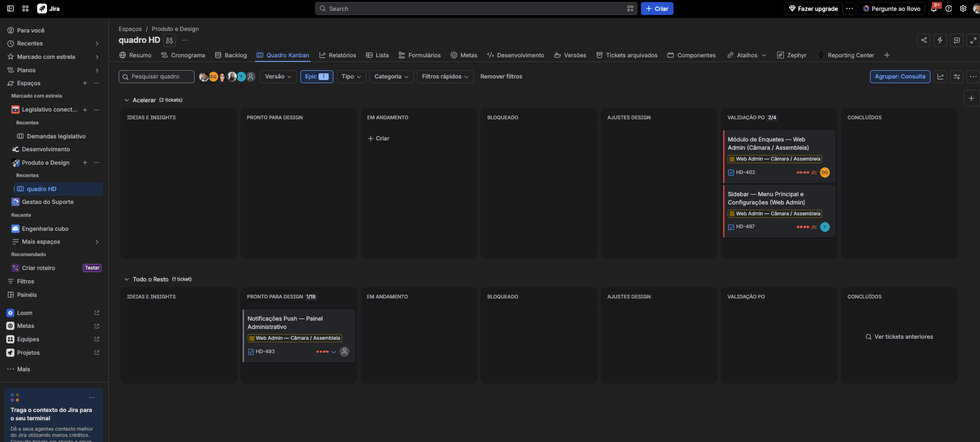The image size is (980, 442).
Task: Click the Web Admin label on HD-497 card
Action: tap(775, 214)
